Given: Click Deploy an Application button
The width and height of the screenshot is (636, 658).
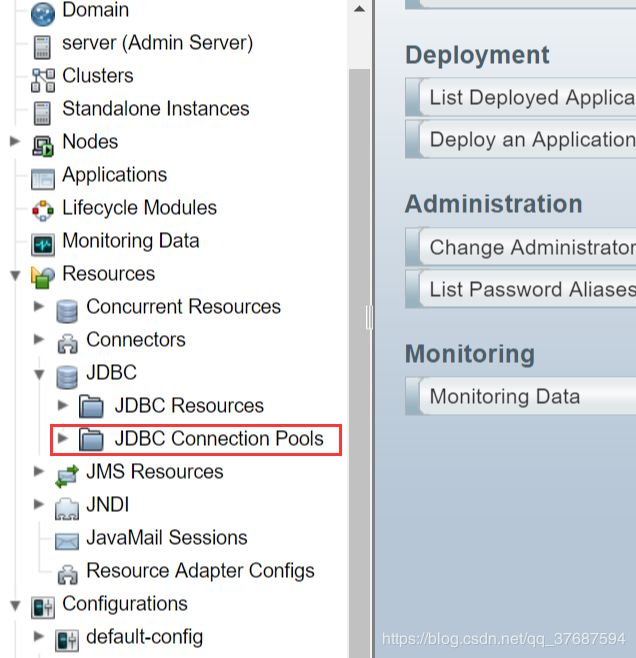Looking at the screenshot, I should coord(521,139).
